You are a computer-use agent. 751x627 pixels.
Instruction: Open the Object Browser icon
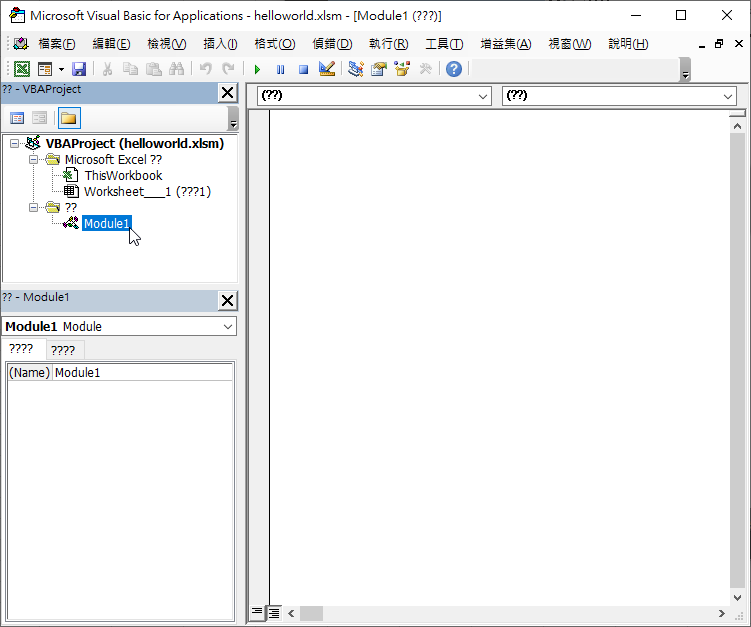coord(402,69)
